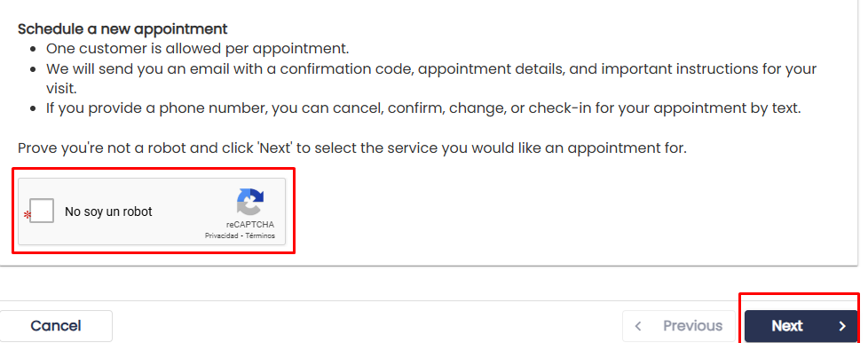Click the 'reCAPTCHA' caption under the logo
The height and width of the screenshot is (343, 868).
coord(250,225)
